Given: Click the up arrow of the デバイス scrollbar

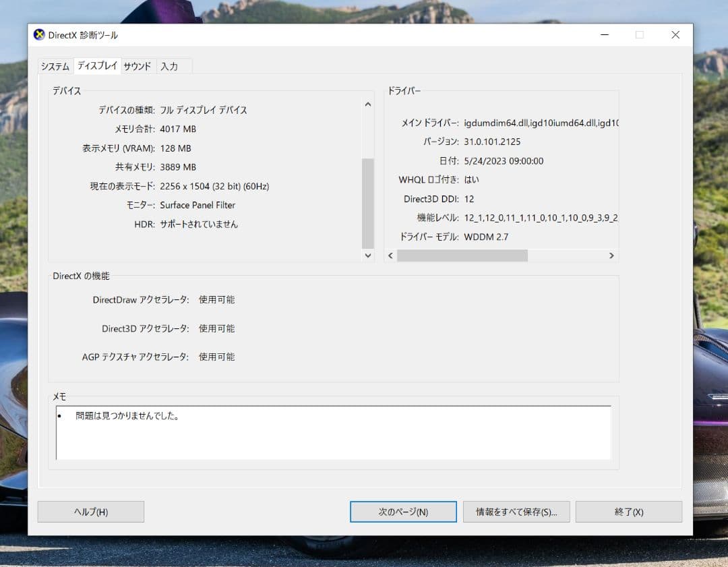Looking at the screenshot, I should [367, 104].
